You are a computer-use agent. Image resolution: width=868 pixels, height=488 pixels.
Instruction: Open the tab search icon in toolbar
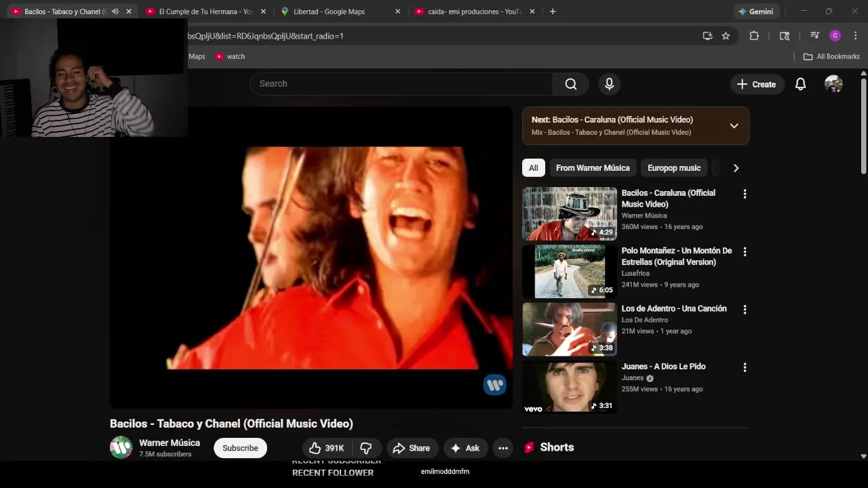coord(785,36)
